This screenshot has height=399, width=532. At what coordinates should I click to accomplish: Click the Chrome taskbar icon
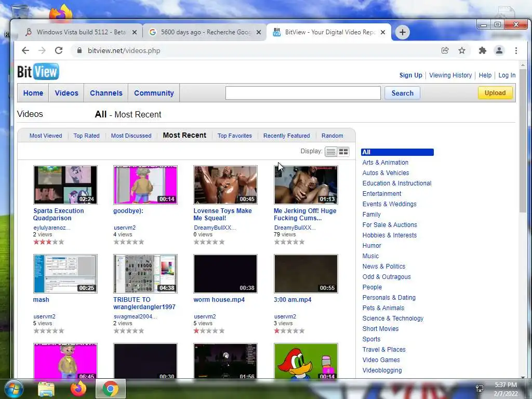[110, 389]
